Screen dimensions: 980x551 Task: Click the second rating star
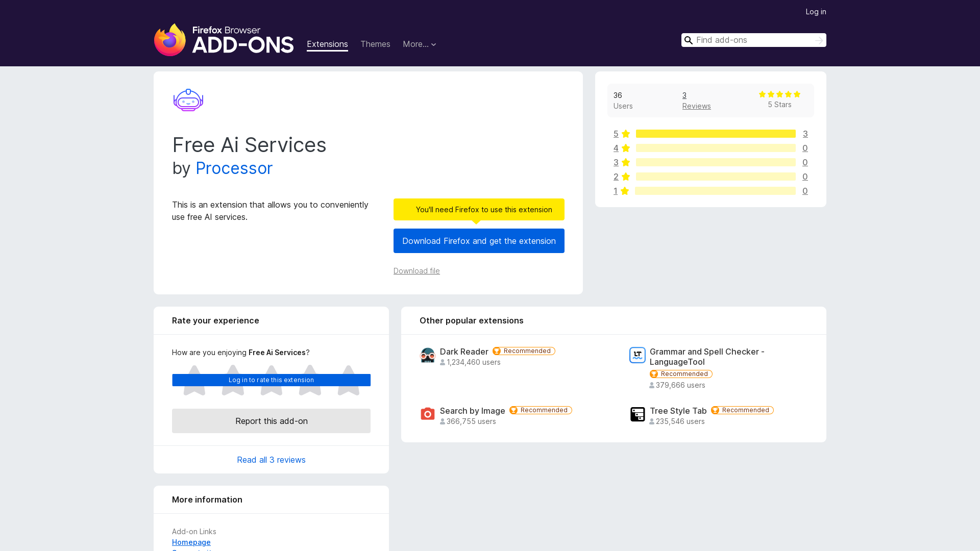point(233,380)
